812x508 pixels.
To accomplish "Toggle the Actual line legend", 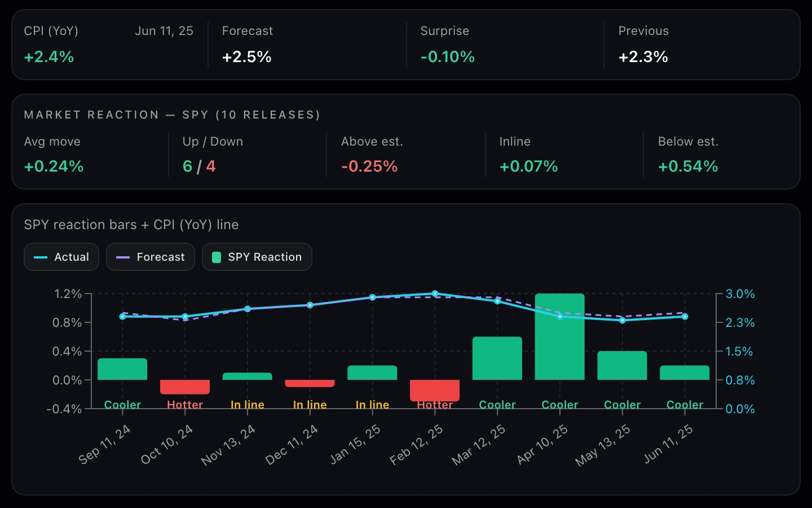I will pos(61,257).
